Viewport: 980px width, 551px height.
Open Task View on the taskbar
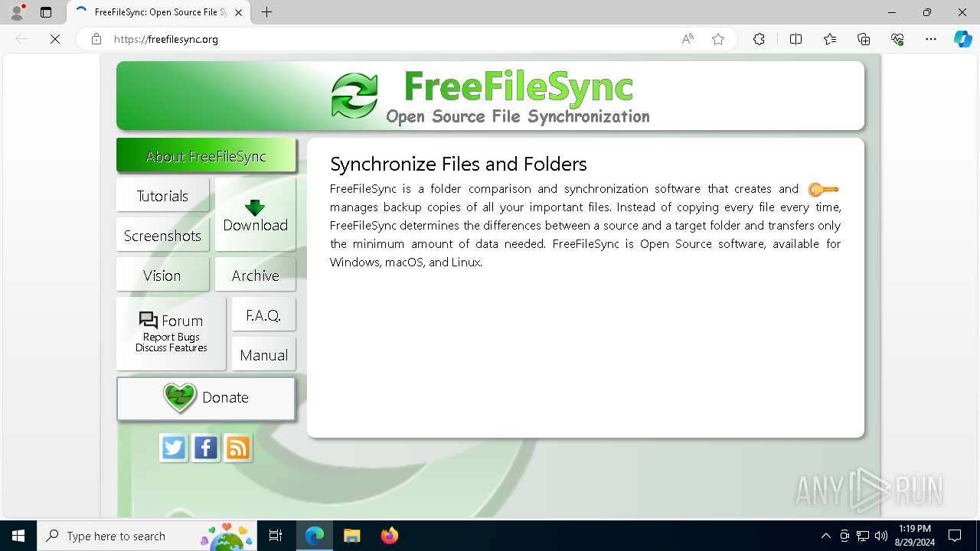(x=276, y=536)
